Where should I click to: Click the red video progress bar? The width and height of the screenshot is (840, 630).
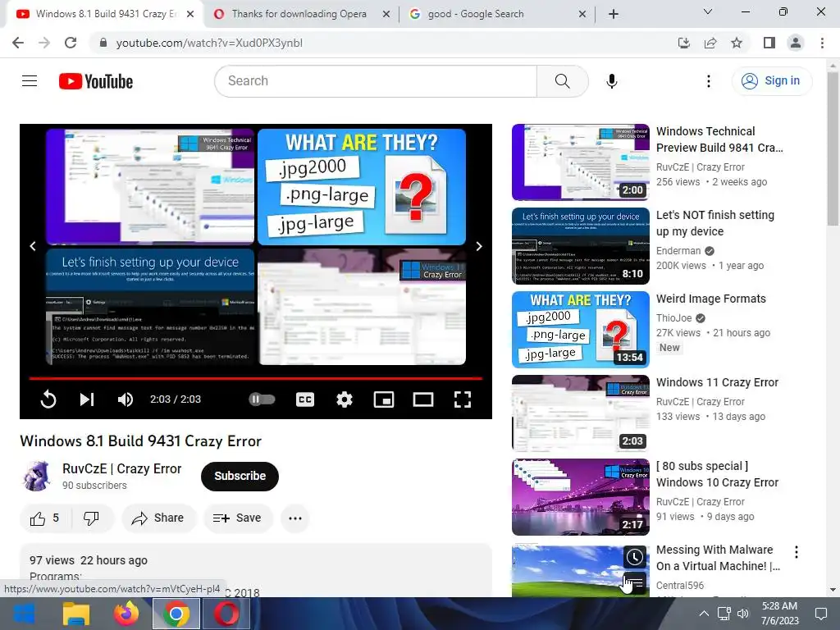(256, 378)
